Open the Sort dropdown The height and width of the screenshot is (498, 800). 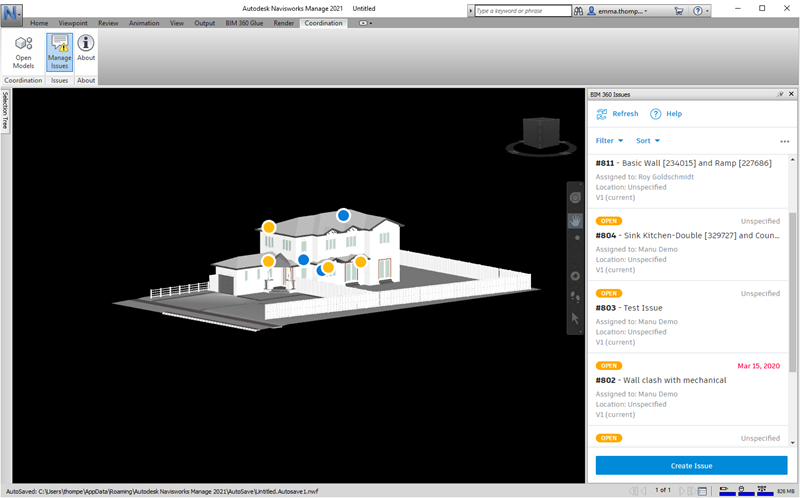[x=647, y=141]
